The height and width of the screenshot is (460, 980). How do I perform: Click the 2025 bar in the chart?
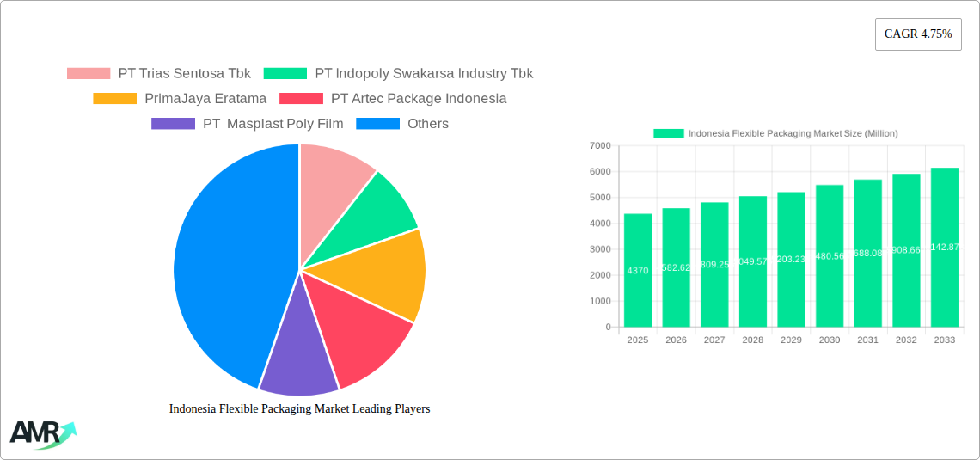point(638,270)
